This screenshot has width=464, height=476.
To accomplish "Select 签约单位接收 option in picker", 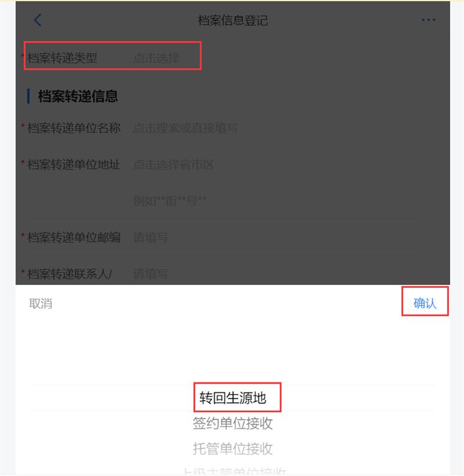I will click(x=233, y=423).
